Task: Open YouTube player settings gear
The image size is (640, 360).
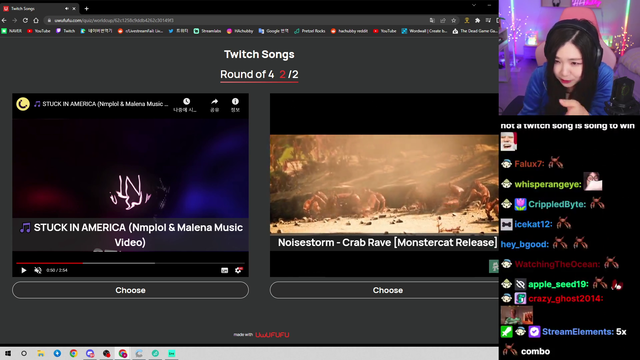Action: pyautogui.click(x=238, y=270)
